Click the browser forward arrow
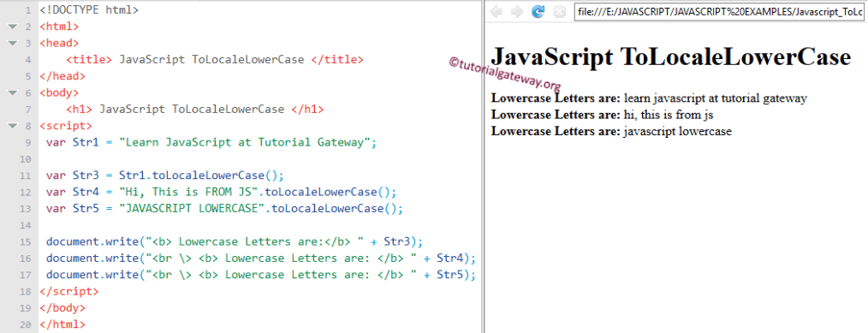 tap(516, 12)
